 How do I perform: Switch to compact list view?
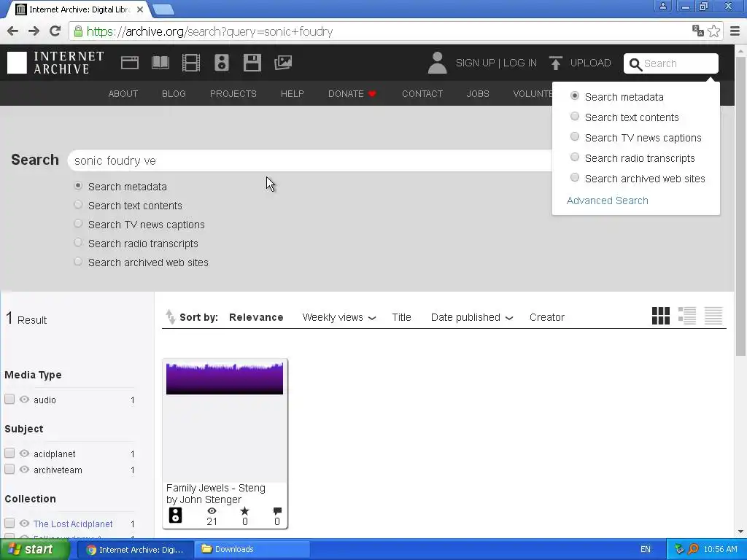(713, 316)
